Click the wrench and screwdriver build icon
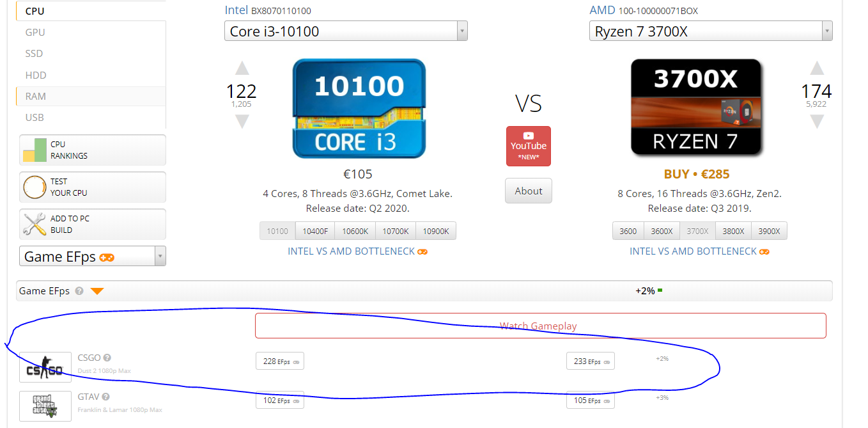Viewport: 868px width, 428px height. point(35,224)
